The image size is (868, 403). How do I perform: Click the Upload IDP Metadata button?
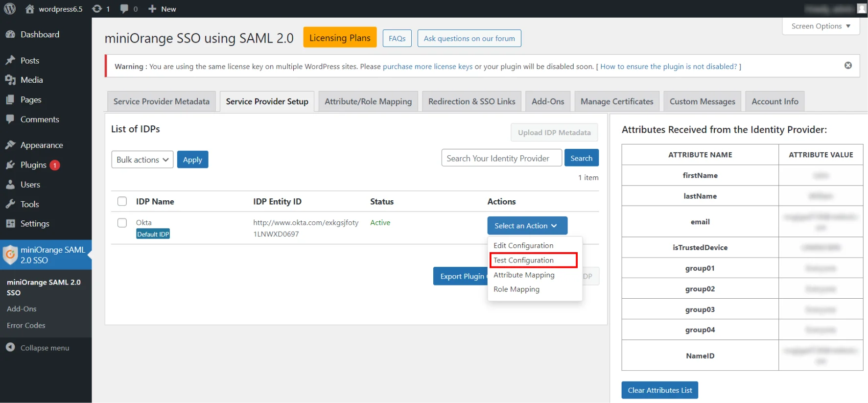pyautogui.click(x=554, y=132)
